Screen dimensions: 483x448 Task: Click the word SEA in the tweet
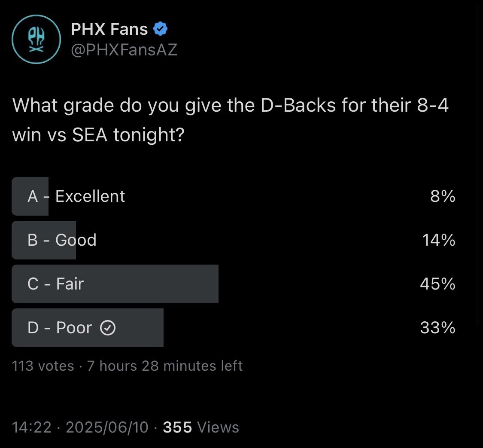click(x=90, y=136)
